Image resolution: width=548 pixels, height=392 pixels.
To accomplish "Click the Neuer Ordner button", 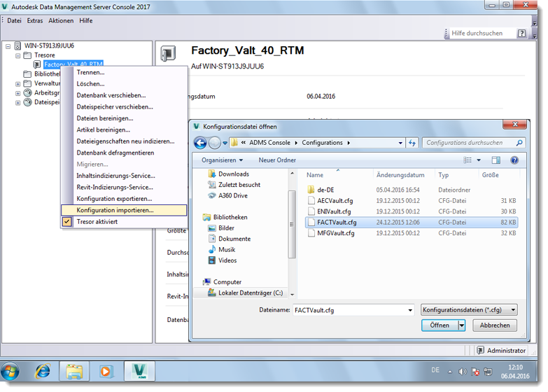I will coord(277,160).
